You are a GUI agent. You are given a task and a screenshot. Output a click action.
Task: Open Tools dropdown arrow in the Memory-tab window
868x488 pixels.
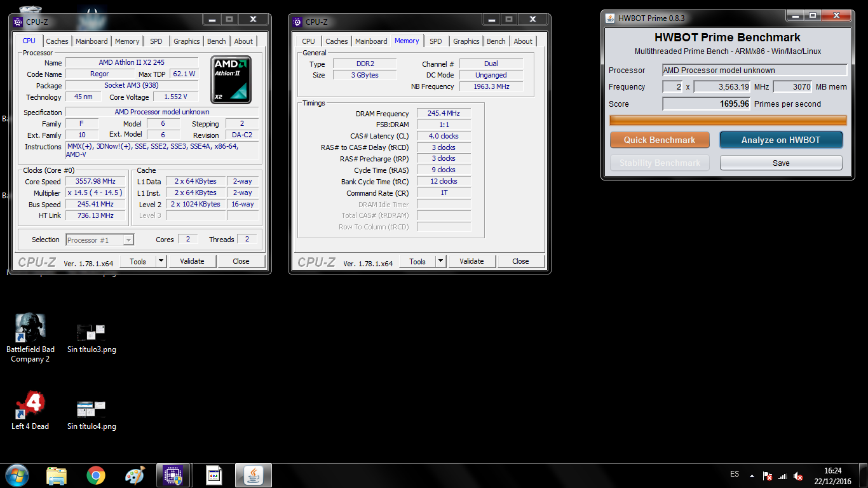(440, 261)
